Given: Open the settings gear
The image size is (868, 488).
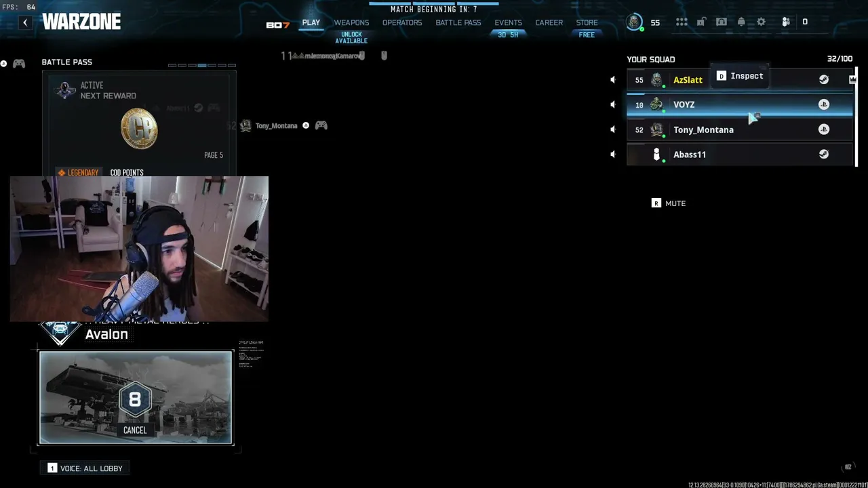Looking at the screenshot, I should tap(761, 22).
